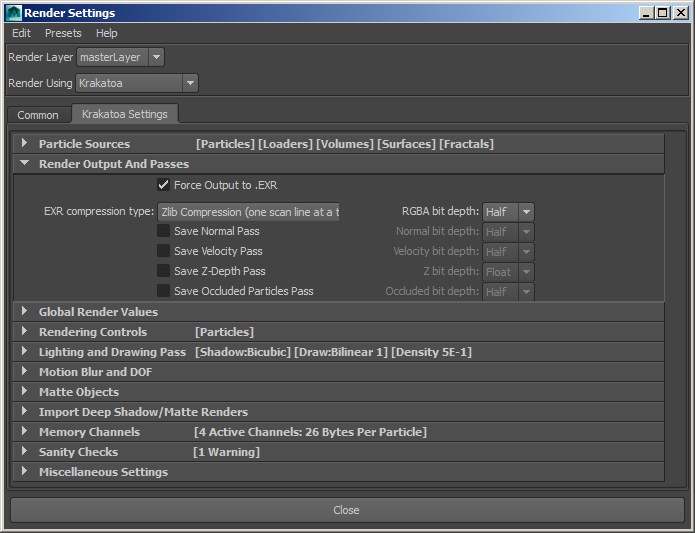Click the 'RGBA bit depth:' label

(x=440, y=211)
